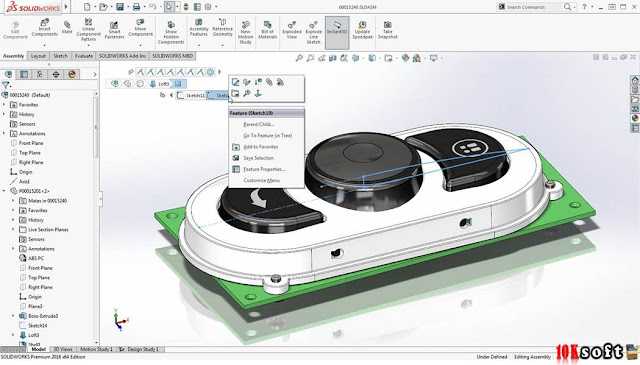640x365 pixels.
Task: Expand the Live Section Planes node
Action: (13, 229)
